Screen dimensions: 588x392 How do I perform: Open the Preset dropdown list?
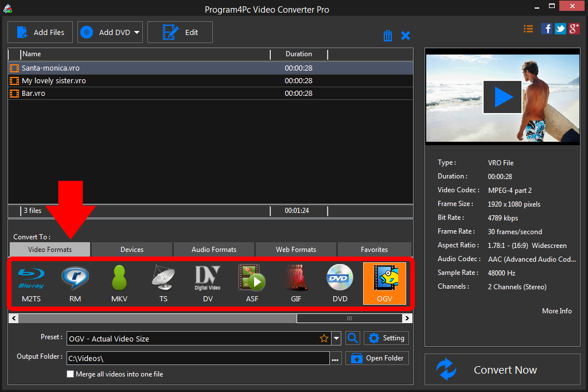tap(337, 339)
